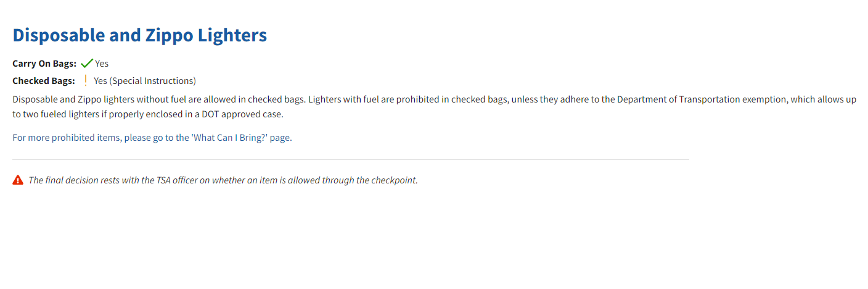868x289 pixels.
Task: Click the 'Disposable and Zippo Lighters' heading
Action: (140, 35)
